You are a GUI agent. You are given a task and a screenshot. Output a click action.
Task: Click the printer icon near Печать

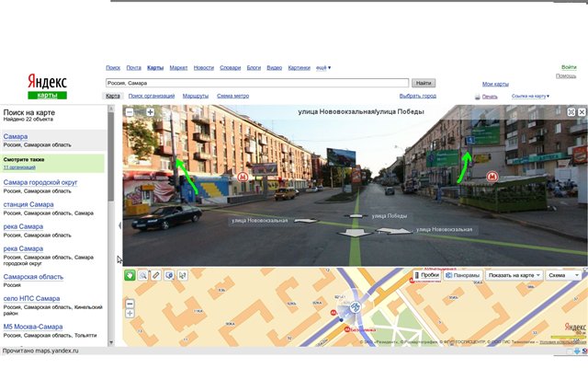[x=478, y=97]
